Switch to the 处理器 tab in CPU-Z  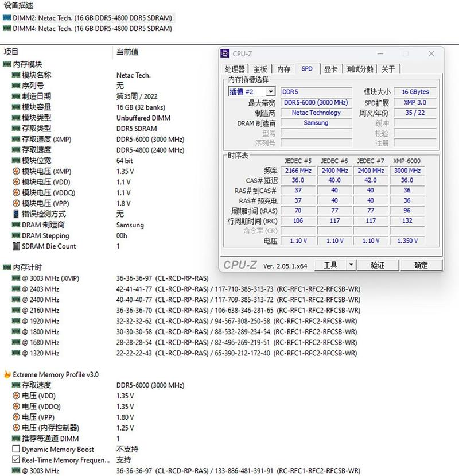[235, 69]
